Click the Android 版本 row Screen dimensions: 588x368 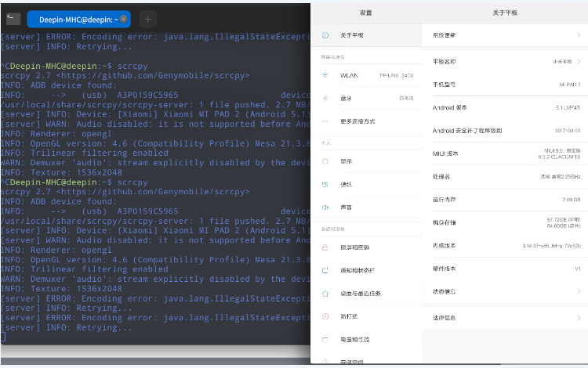[x=505, y=107]
